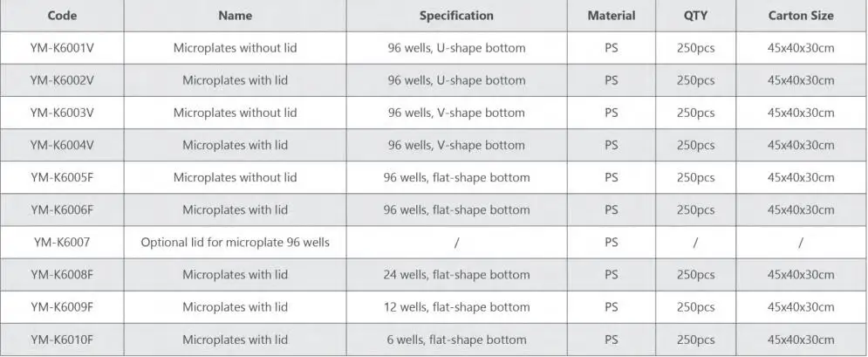
Task: Select the YM-K6005F code cell
Action: (62, 177)
